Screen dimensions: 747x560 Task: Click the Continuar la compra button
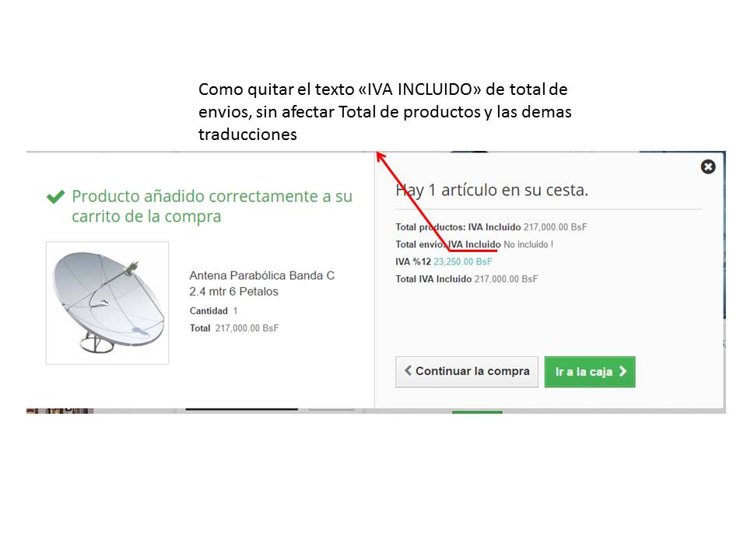(467, 372)
